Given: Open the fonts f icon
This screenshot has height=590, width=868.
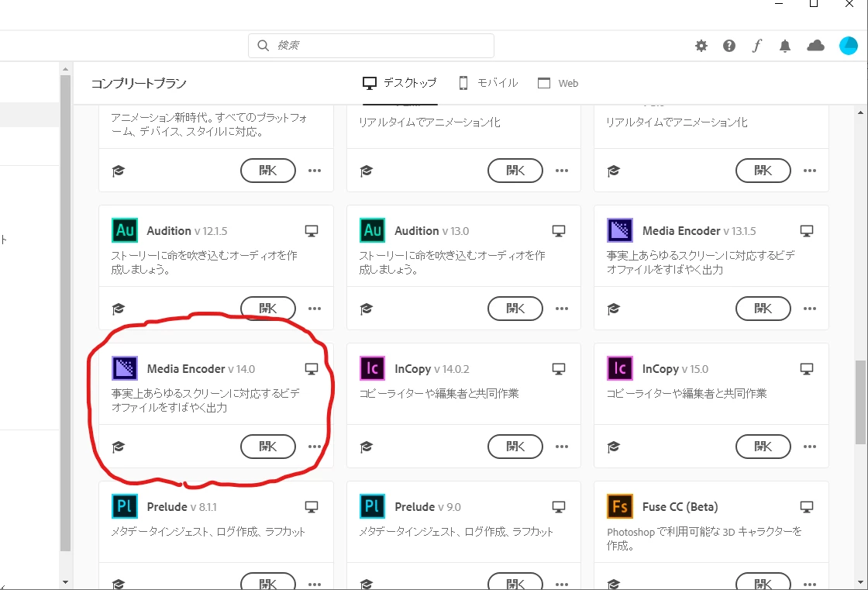Looking at the screenshot, I should [x=756, y=46].
